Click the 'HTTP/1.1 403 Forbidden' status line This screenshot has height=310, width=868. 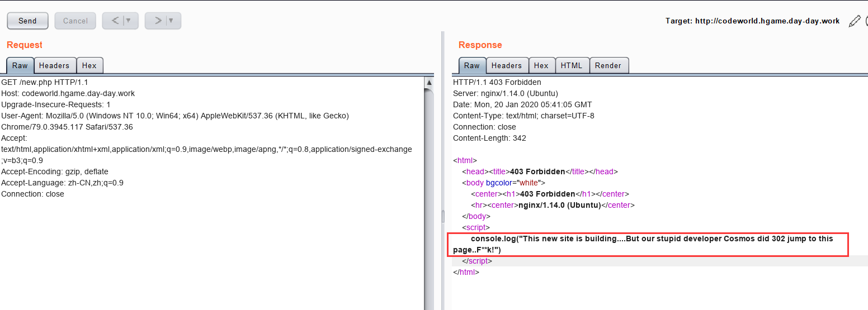click(x=497, y=82)
